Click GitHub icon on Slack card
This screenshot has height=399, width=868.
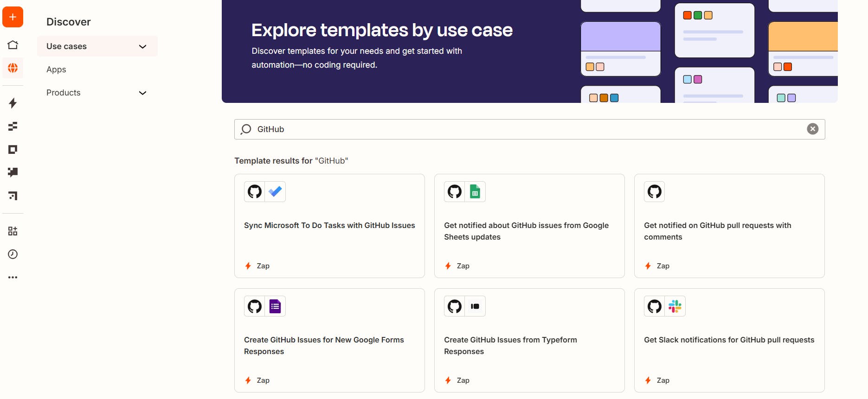(x=655, y=306)
